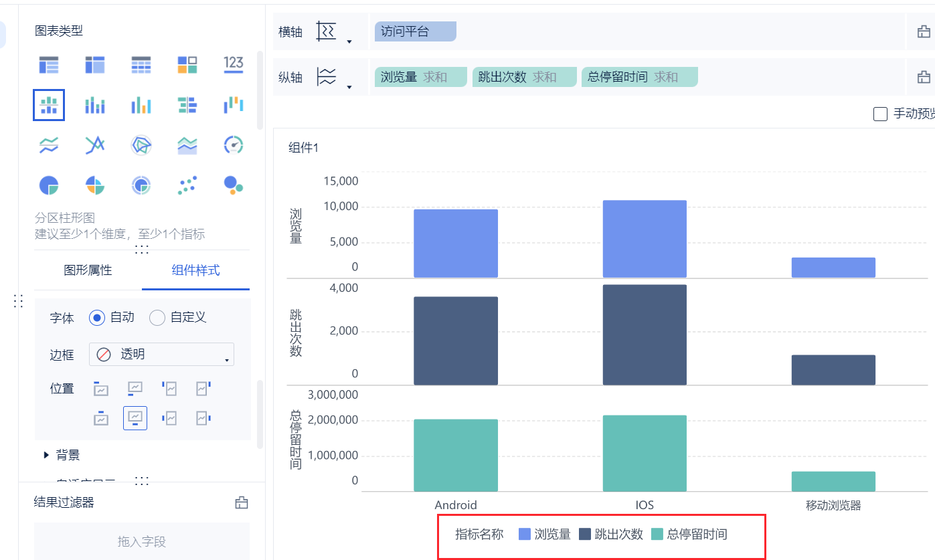
Task: Click the Android bar in 浏览量 chart
Action: [456, 244]
